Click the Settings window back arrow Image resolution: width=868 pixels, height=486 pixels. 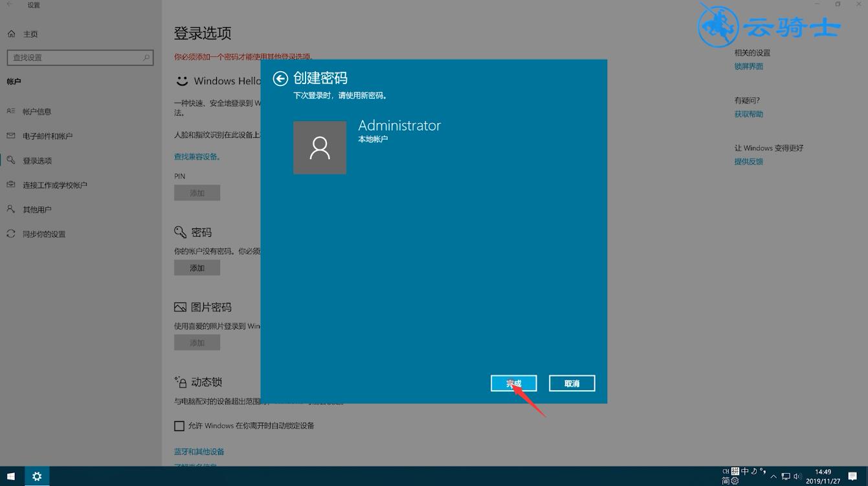pyautogui.click(x=9, y=5)
